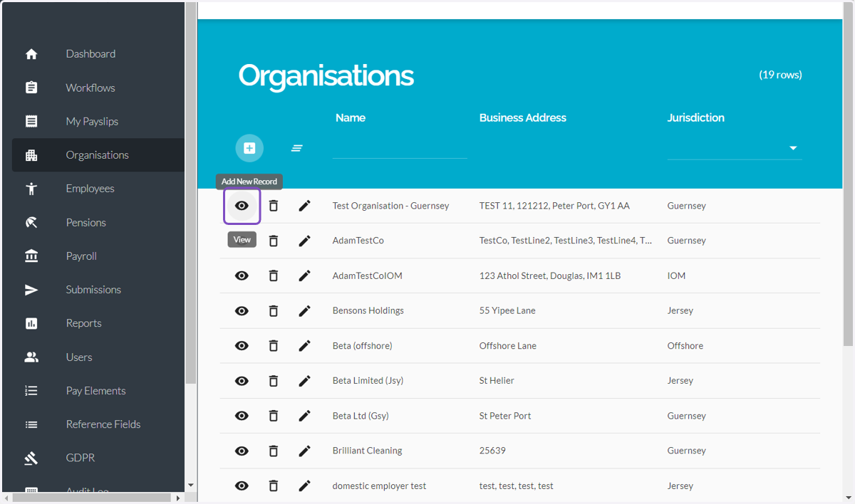Image resolution: width=855 pixels, height=504 pixels.
Task: Click the 'Offshore' jurisdiction cell
Action: click(685, 346)
